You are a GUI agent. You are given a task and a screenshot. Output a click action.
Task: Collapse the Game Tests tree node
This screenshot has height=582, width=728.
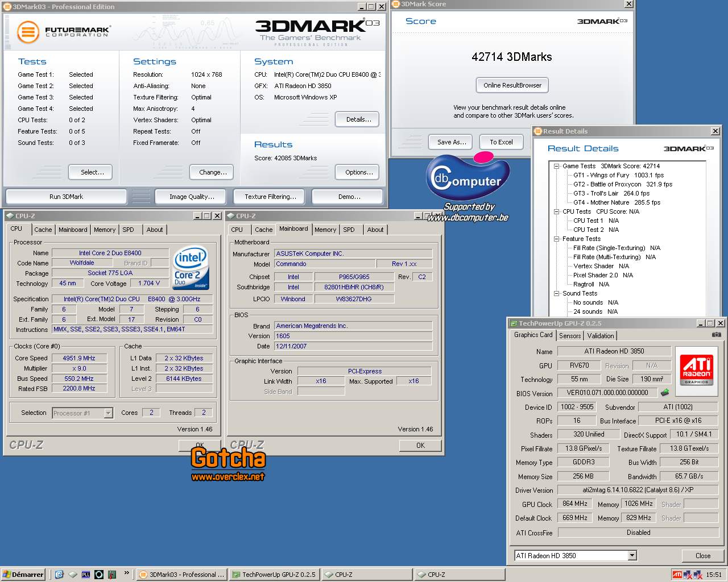coord(557,166)
